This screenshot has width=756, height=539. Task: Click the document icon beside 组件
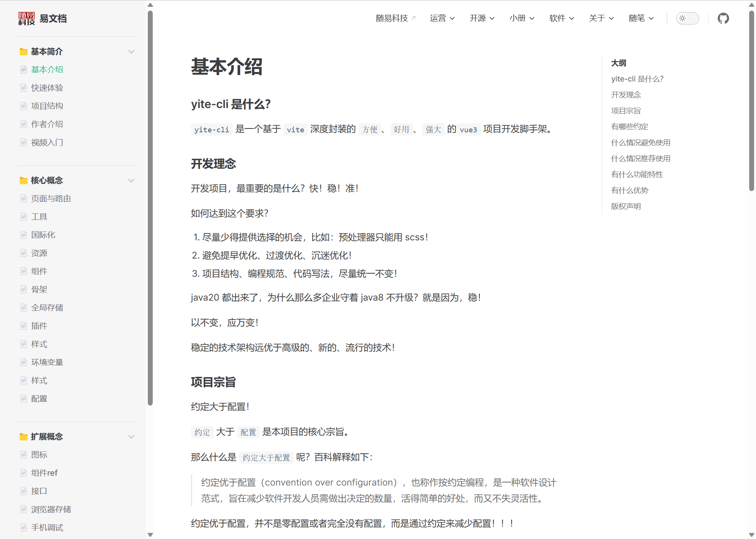[23, 271]
